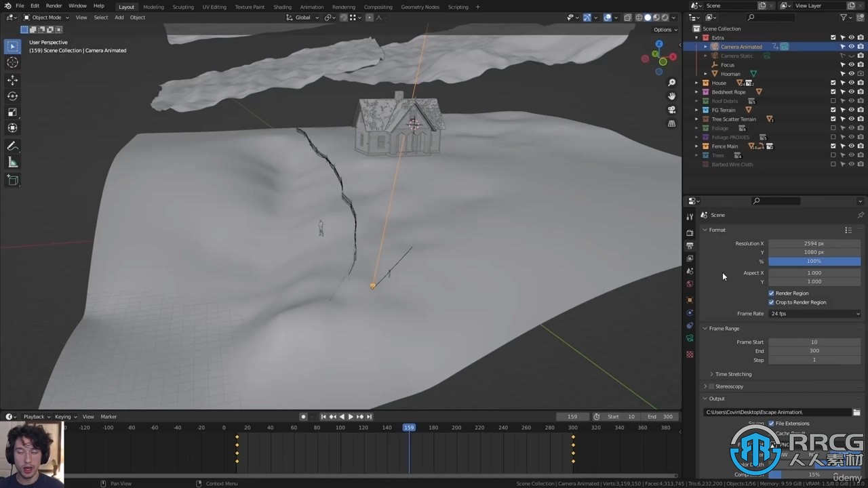Open the World properties tab

(690, 284)
